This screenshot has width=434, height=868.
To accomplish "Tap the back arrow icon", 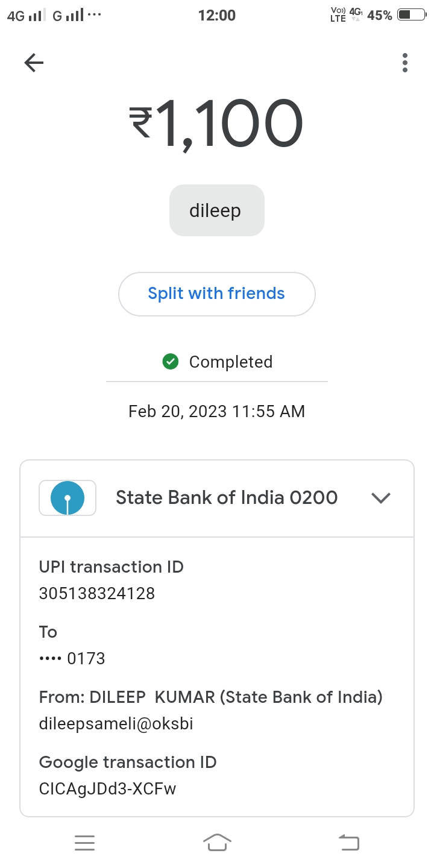I will tap(34, 63).
